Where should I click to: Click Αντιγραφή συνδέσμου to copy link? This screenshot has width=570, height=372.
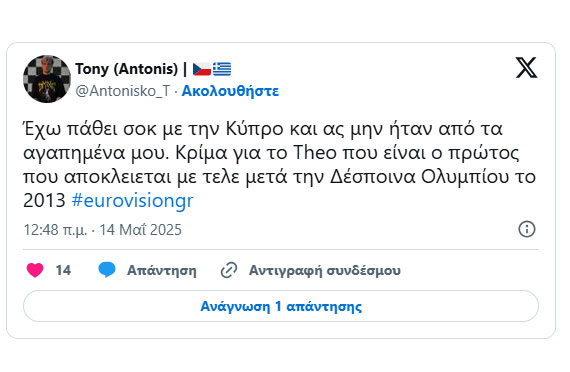pos(325,270)
